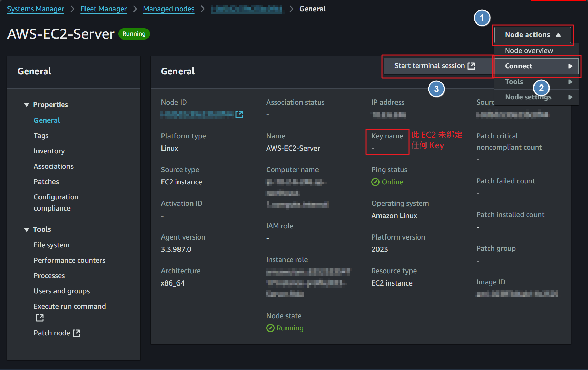Go to the Systems Manager breadcrumb
Screen dimensions: 588x370
[35, 9]
